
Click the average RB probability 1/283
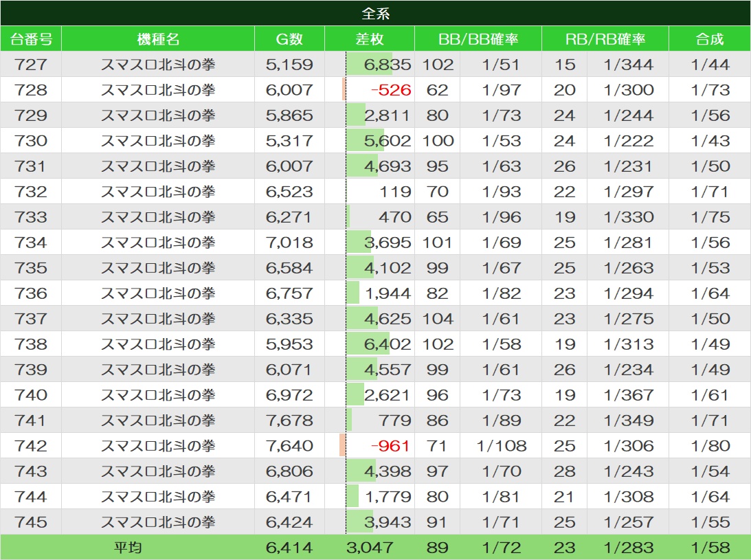click(x=628, y=547)
